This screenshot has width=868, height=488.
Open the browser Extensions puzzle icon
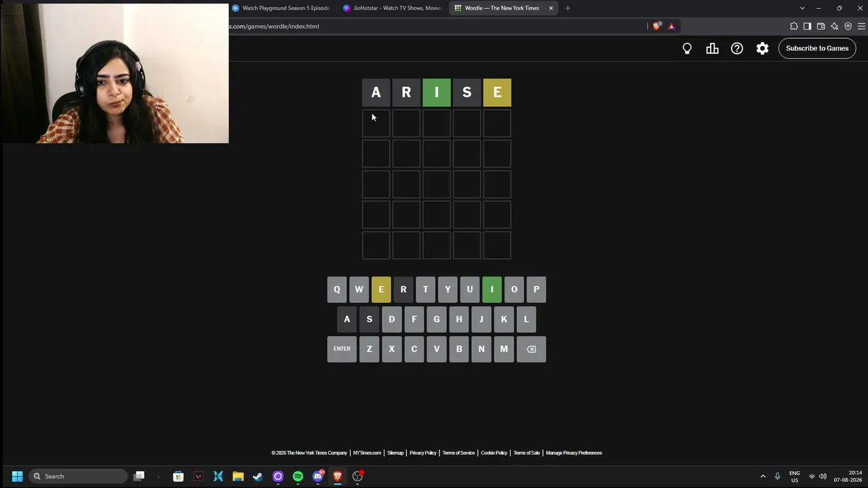(794, 26)
